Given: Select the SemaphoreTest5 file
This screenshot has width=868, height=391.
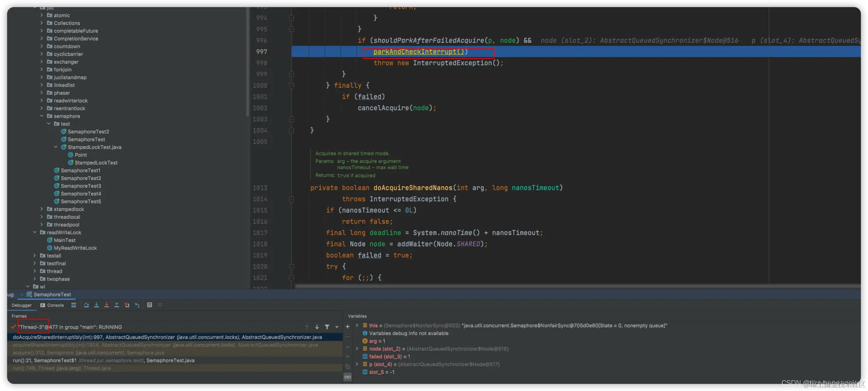Looking at the screenshot, I should click(81, 201).
